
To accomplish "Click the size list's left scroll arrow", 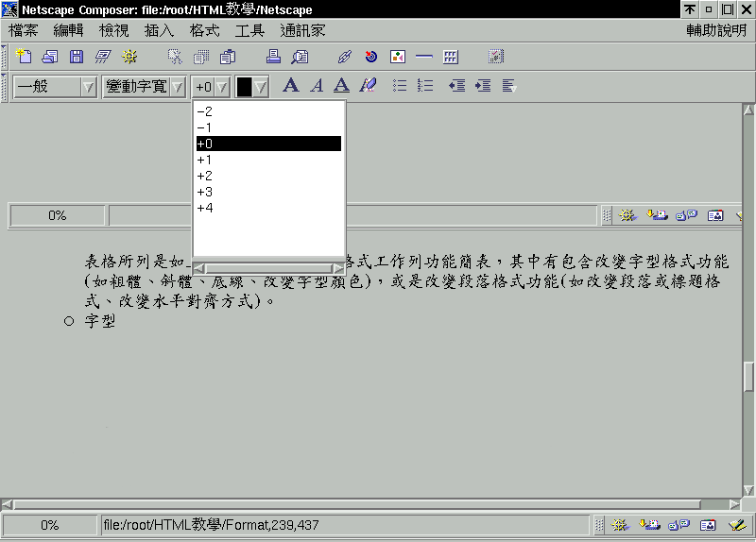I will 198,268.
